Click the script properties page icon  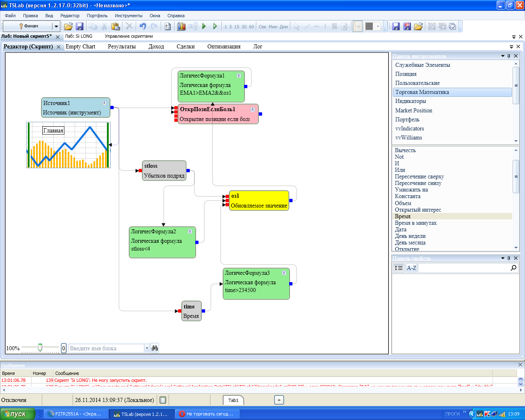pyautogui.click(x=167, y=26)
